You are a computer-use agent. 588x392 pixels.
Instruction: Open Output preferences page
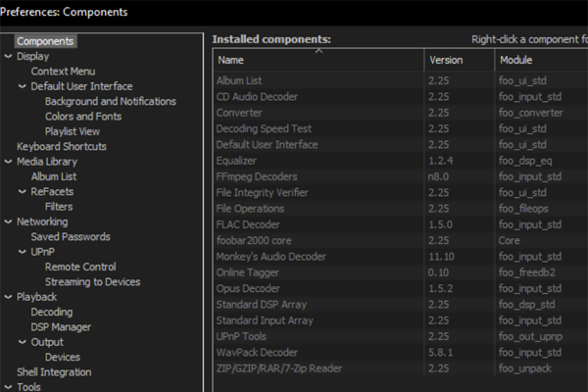click(47, 342)
